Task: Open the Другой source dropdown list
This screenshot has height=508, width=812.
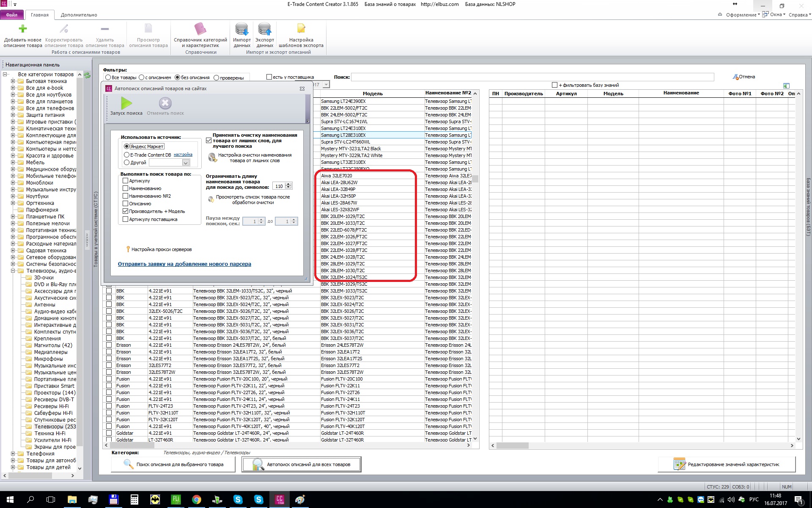Action: [x=185, y=163]
